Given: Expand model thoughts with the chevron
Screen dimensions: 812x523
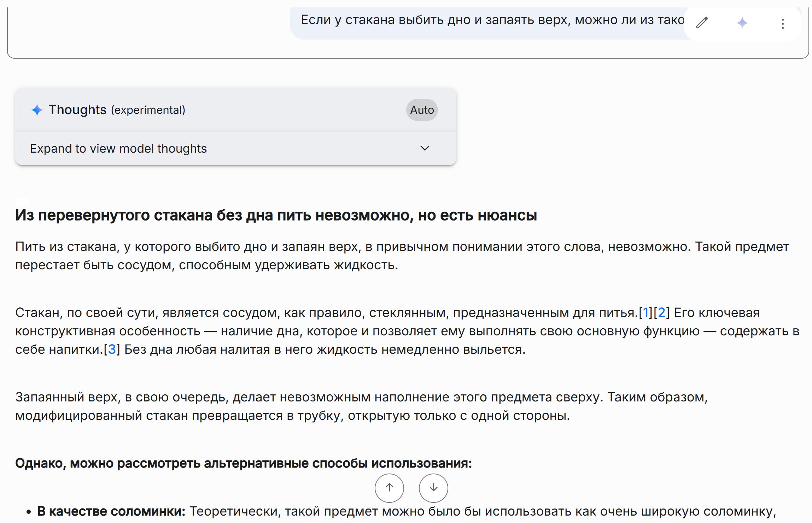Looking at the screenshot, I should pos(425,148).
